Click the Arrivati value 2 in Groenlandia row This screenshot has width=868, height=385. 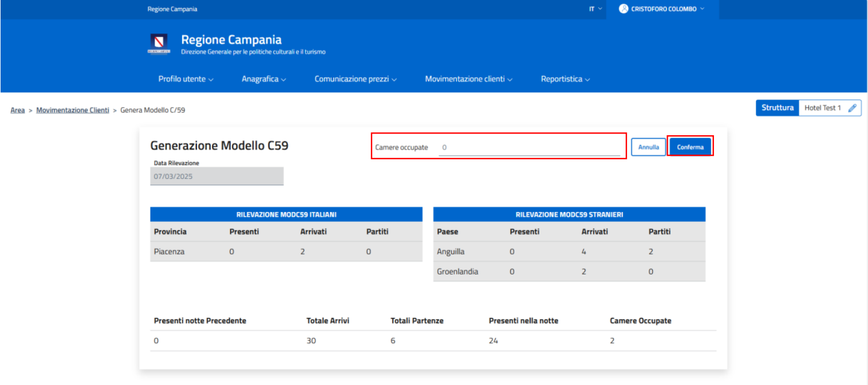pyautogui.click(x=584, y=272)
